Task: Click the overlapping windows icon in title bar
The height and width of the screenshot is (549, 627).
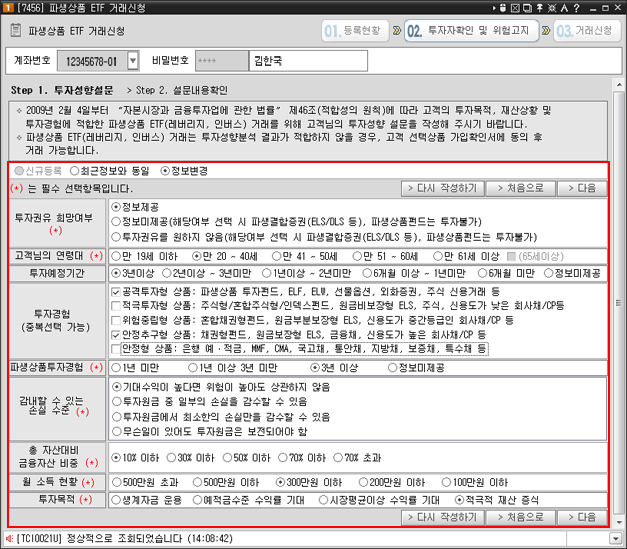Action: pos(527,8)
